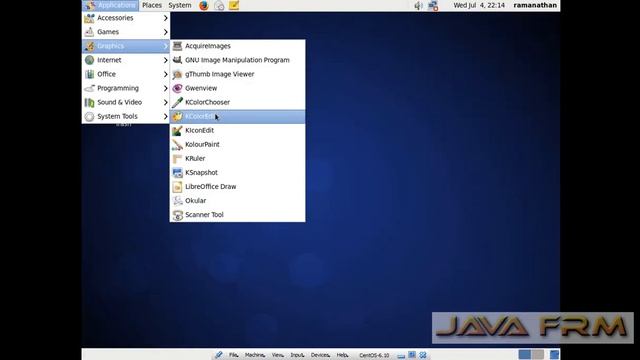Open gThumb Image Viewer
This screenshot has height=360, width=640.
tap(237, 74)
